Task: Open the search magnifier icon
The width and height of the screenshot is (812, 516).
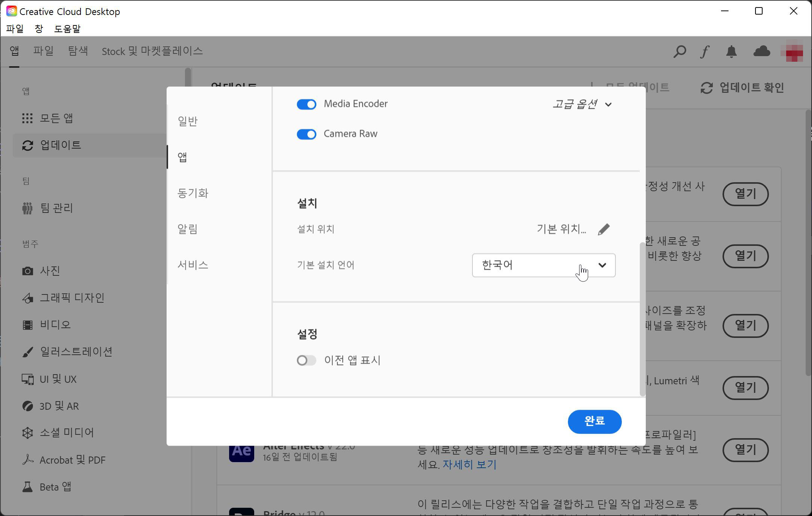Action: point(679,51)
